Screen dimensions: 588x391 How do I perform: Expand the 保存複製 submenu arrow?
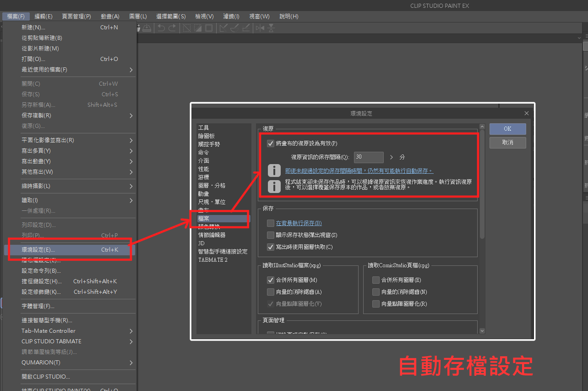pos(131,116)
